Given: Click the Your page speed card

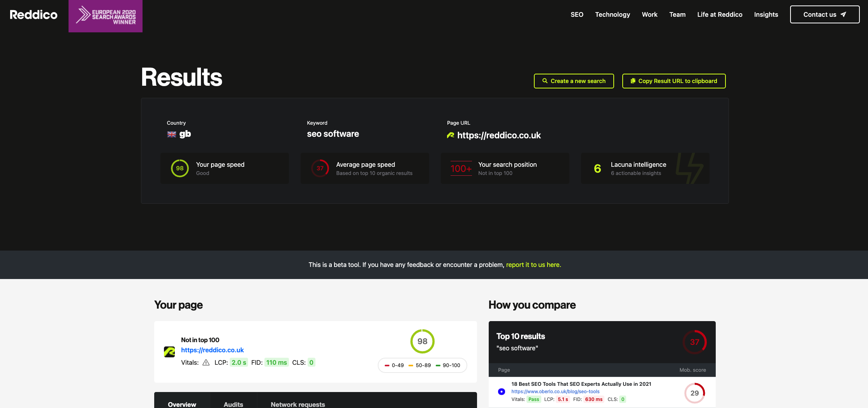Looking at the screenshot, I should tap(225, 168).
